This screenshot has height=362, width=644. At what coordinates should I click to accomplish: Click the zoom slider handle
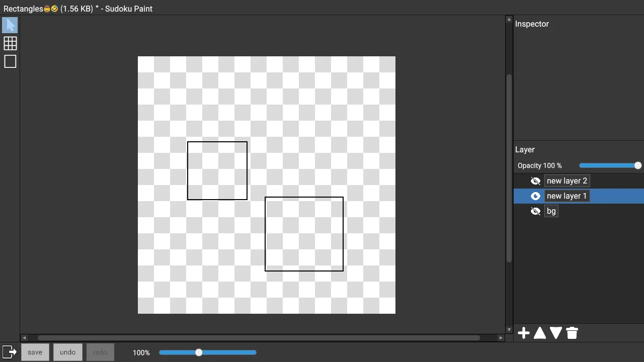click(199, 352)
